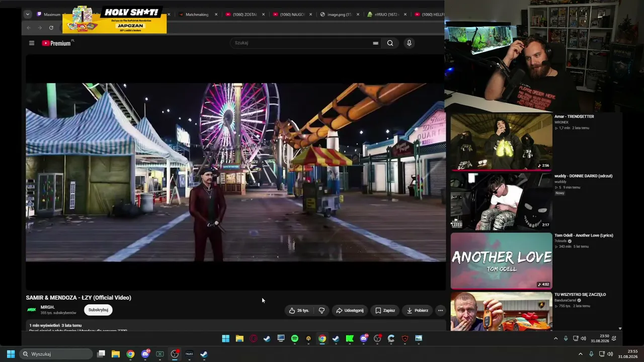The width and height of the screenshot is (644, 362).
Task: Show hidden tray icons in inner taskbar
Action: pyautogui.click(x=555, y=339)
